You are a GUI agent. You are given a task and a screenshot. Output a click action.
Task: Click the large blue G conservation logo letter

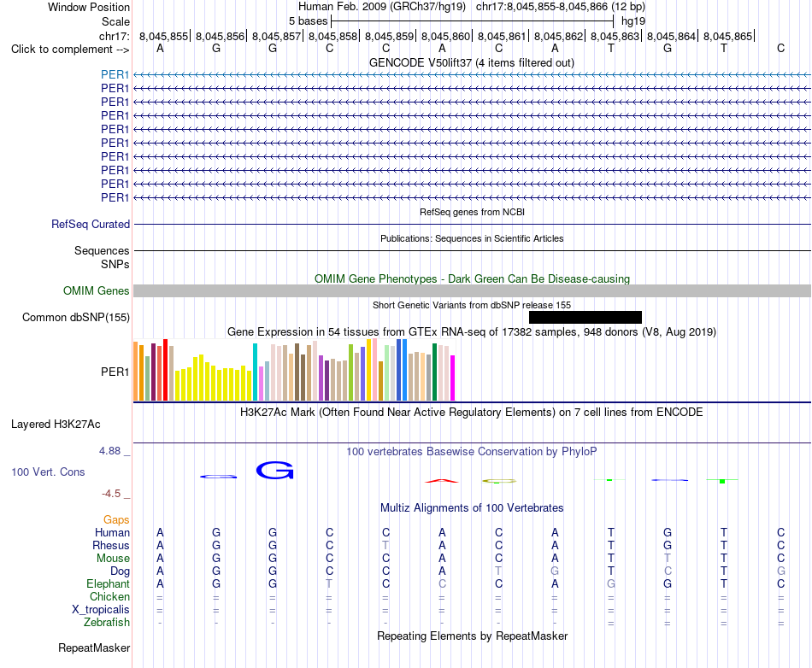coord(275,471)
